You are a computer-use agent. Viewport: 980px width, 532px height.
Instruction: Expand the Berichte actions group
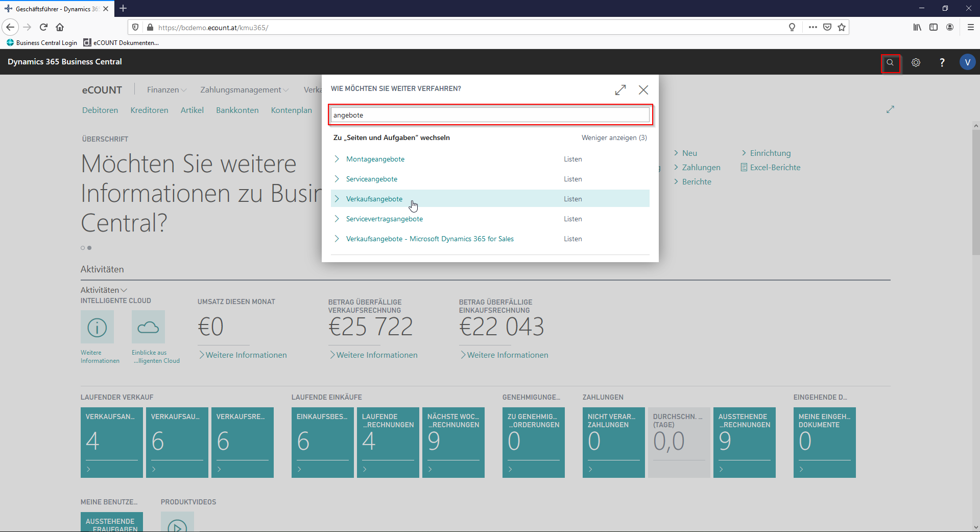click(x=692, y=181)
